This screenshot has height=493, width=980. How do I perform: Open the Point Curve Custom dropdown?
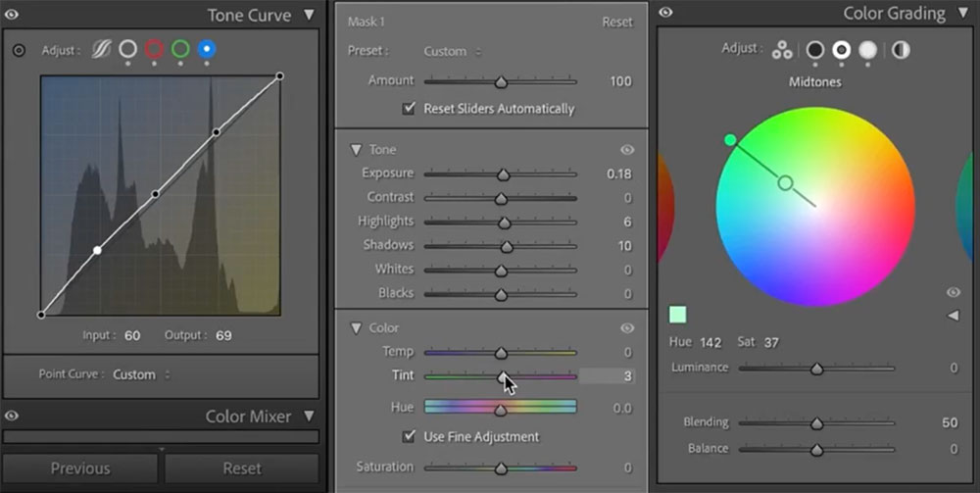141,374
